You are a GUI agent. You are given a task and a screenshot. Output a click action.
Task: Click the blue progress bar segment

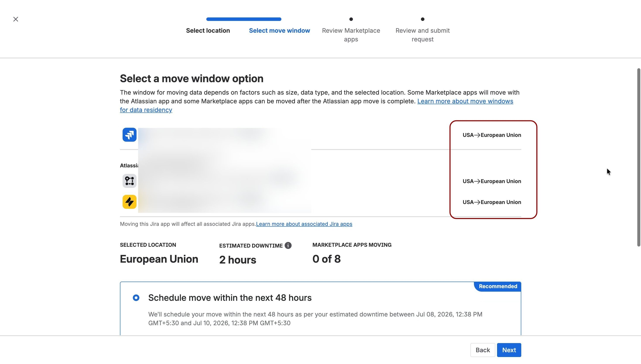(244, 19)
